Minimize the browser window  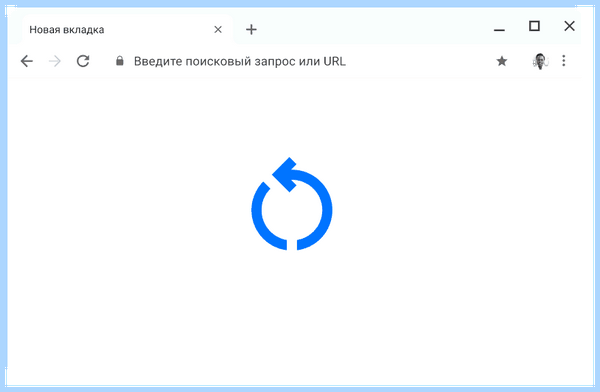point(499,30)
